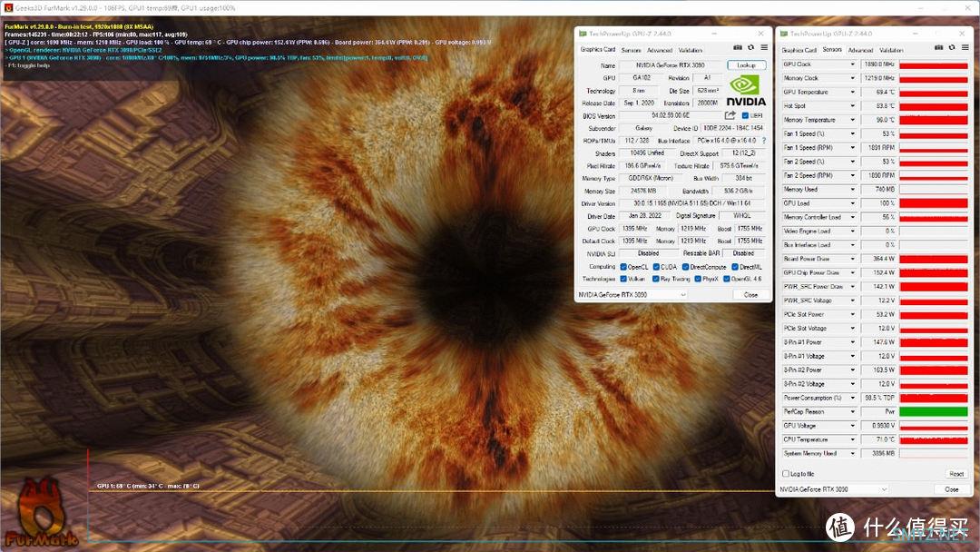Toggle the Vulkan checkbox
Image resolution: width=980 pixels, height=552 pixels.
point(623,279)
